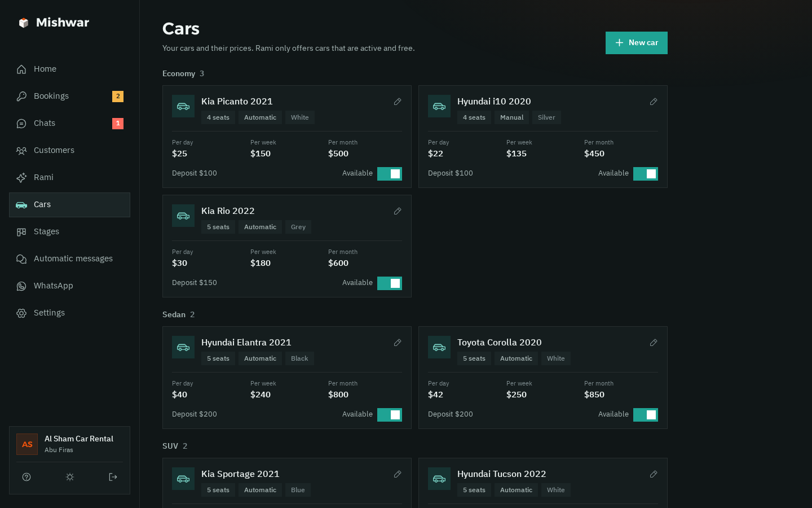Open Automatic messages
812x508 pixels.
[69, 259]
